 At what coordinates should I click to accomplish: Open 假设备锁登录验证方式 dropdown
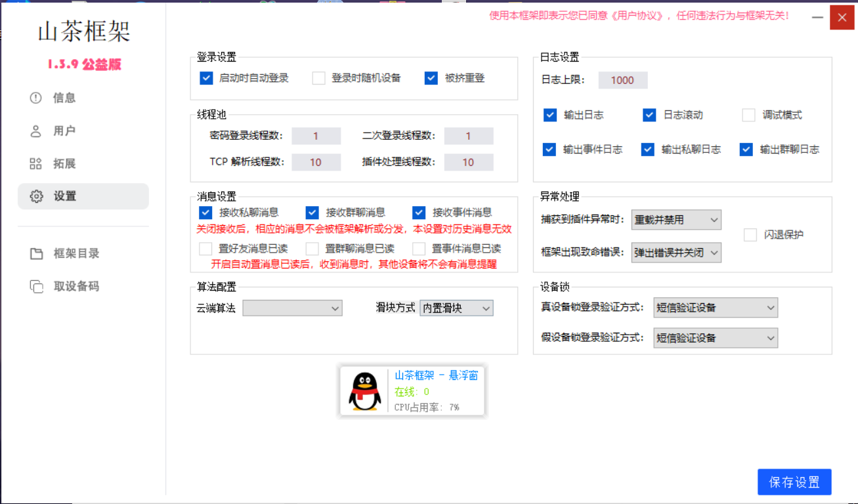click(716, 338)
